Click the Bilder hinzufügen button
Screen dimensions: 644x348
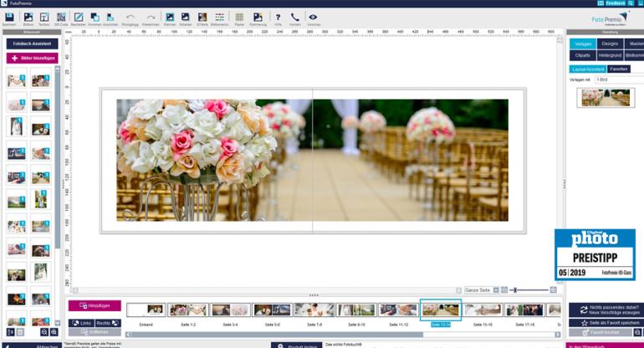32,58
